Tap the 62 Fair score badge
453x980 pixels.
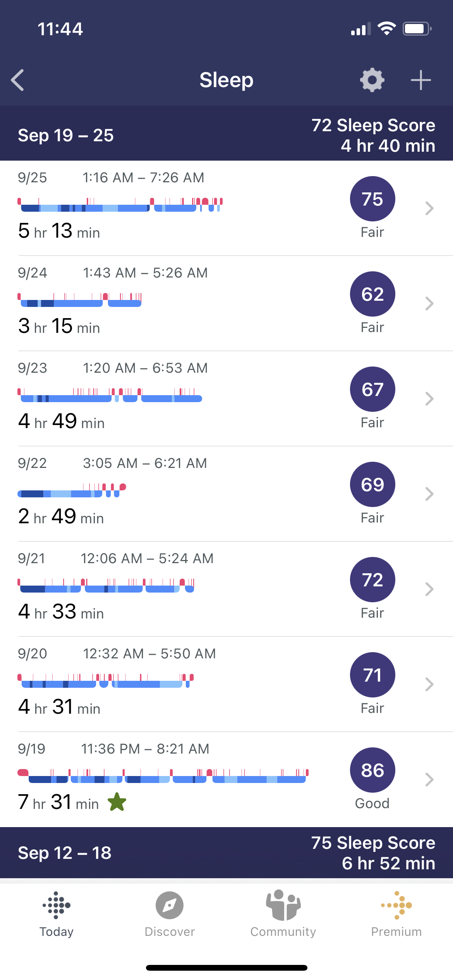pos(372,294)
